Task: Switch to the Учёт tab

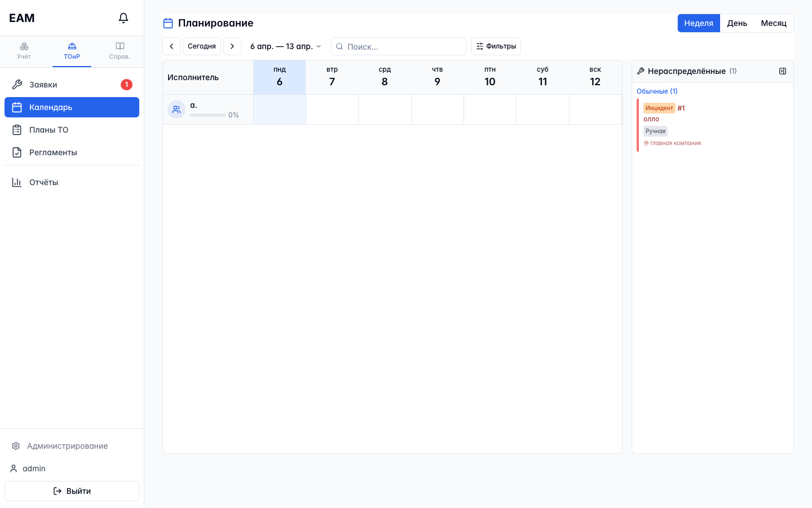Action: [24, 51]
